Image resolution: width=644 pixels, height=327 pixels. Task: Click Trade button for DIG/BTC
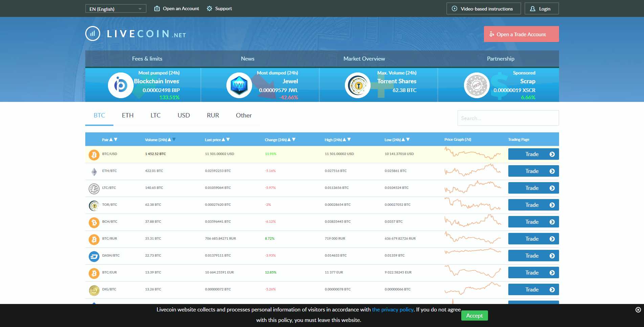coord(533,289)
